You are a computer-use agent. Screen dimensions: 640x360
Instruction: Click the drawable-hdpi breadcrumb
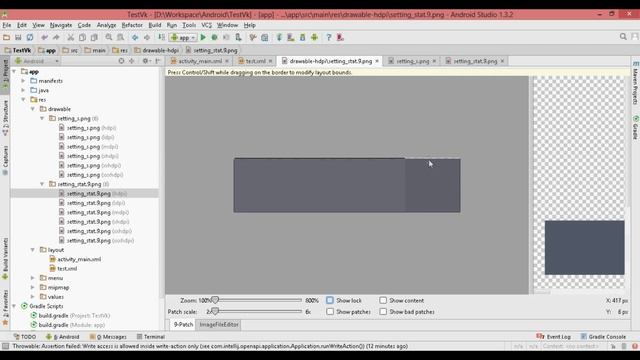point(157,51)
